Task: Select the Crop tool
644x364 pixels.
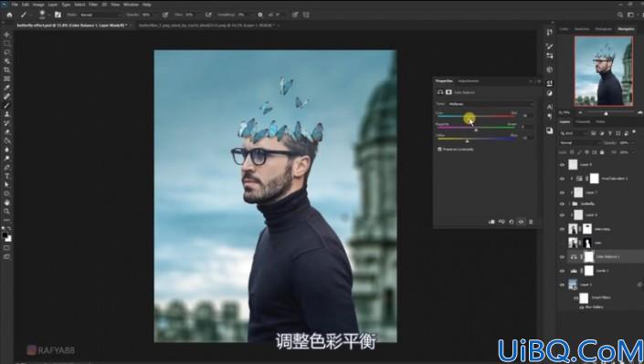Action: 6,69
